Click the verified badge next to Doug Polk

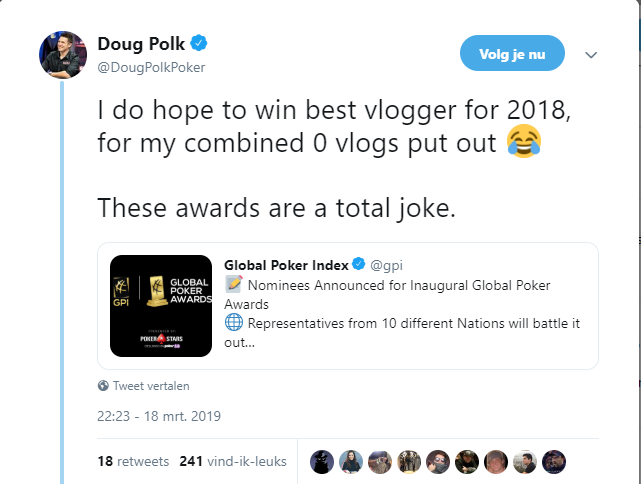click(199, 43)
